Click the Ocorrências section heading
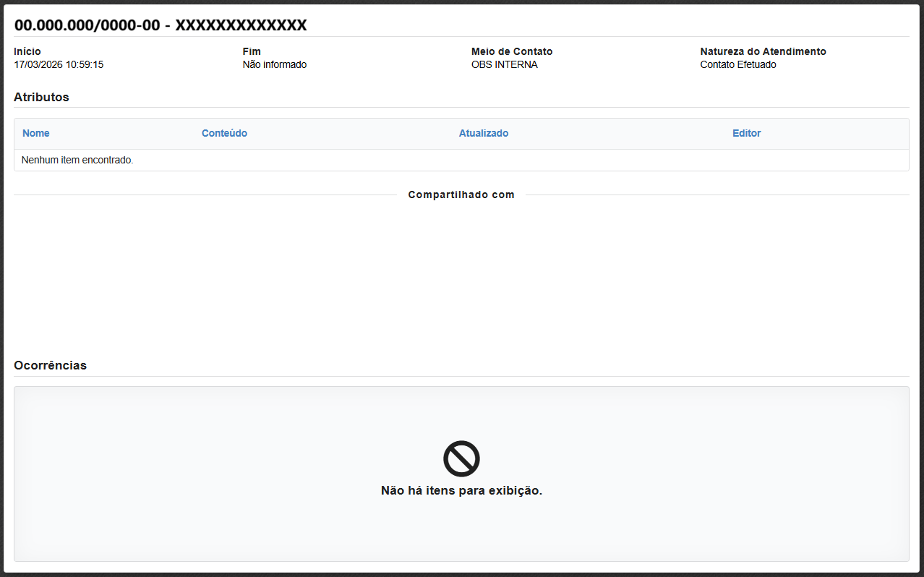Viewport: 924px width, 577px height. (x=50, y=365)
